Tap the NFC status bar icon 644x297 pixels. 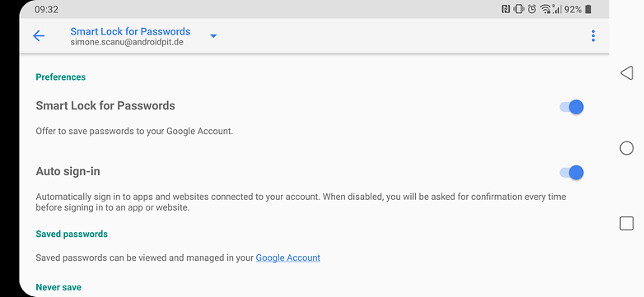(x=506, y=9)
